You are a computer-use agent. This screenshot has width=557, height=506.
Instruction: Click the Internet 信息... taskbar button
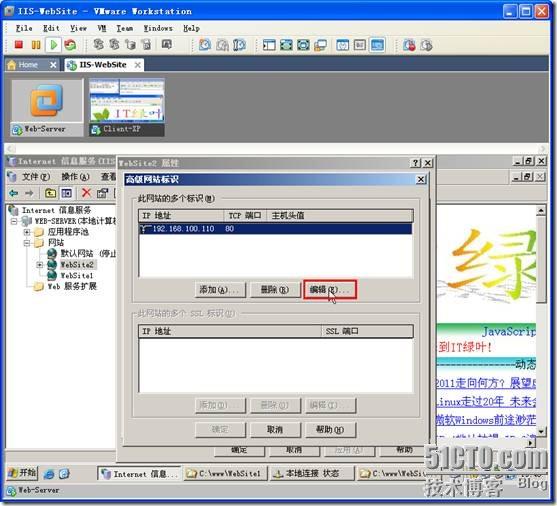click(139, 474)
